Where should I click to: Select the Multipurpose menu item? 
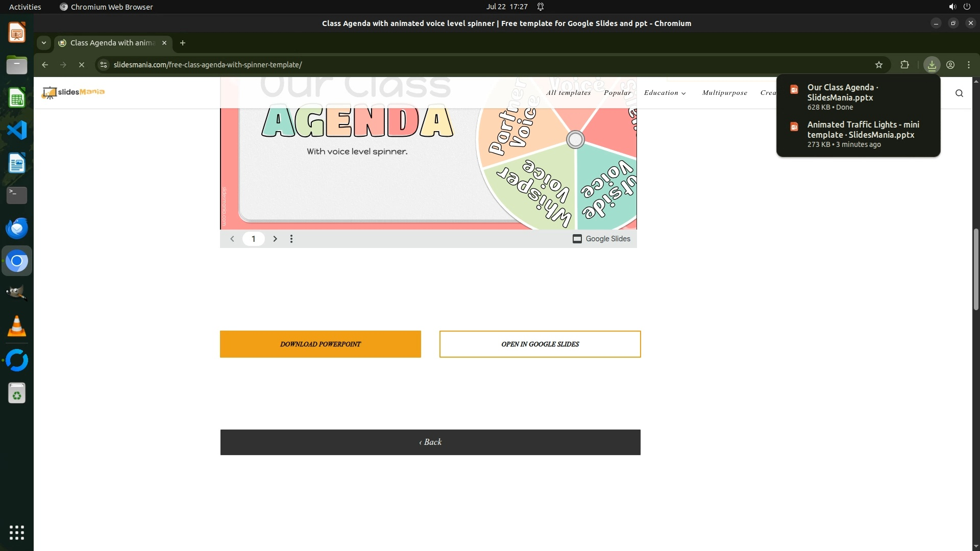pos(724,93)
